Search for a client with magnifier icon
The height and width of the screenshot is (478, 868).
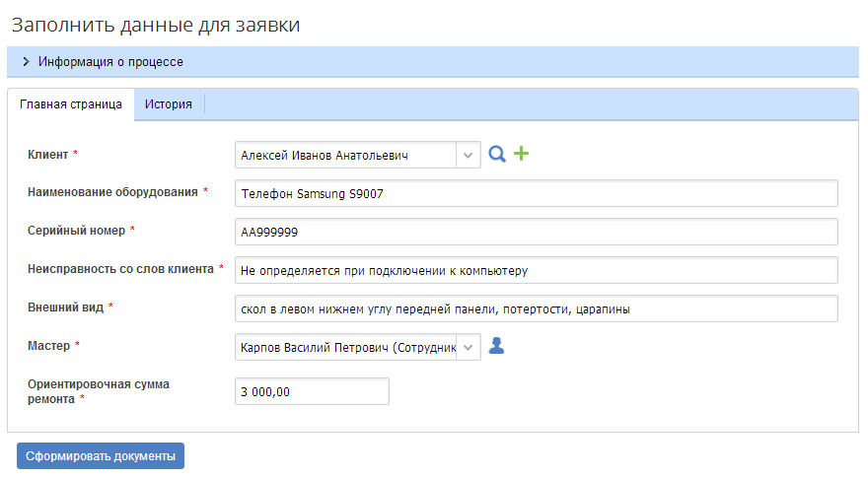click(x=496, y=154)
